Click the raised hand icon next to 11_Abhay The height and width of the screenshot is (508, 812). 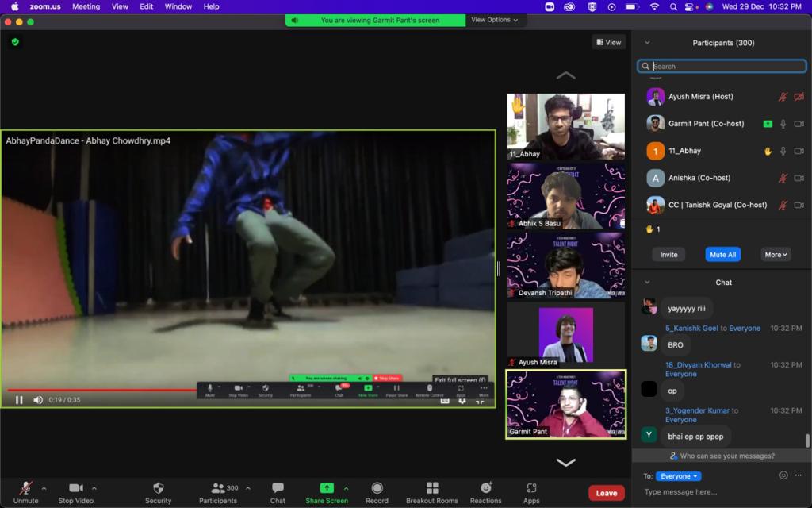click(x=768, y=151)
